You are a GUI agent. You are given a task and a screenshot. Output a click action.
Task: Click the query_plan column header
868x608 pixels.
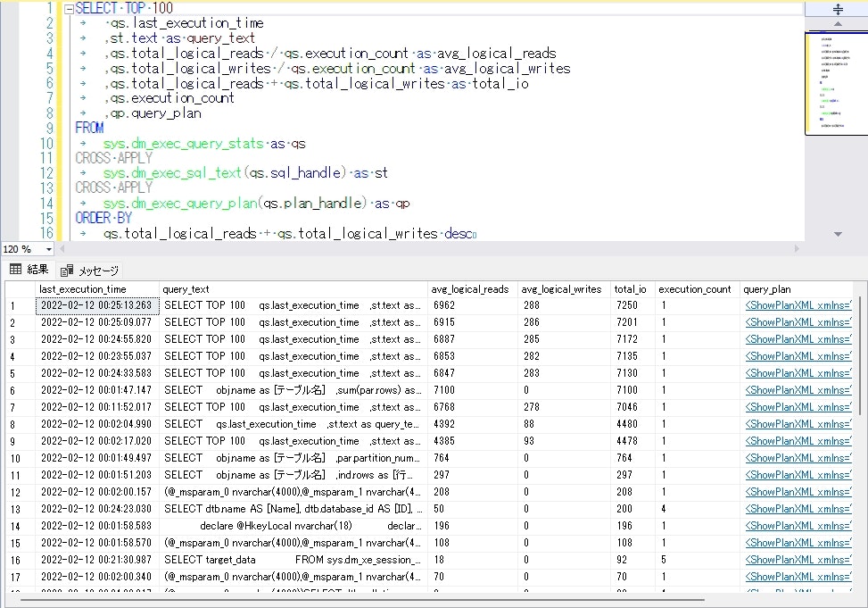click(x=796, y=289)
